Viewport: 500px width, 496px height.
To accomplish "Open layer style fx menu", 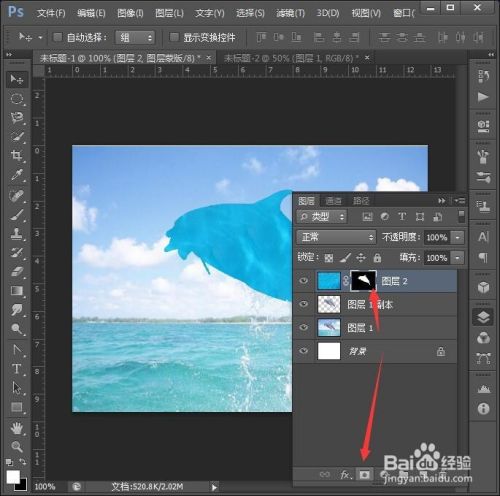I will [x=345, y=474].
